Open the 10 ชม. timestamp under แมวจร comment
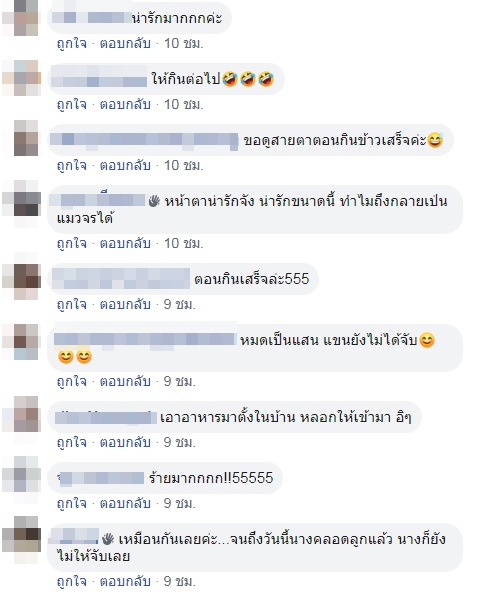The width and height of the screenshot is (495, 599). click(183, 243)
